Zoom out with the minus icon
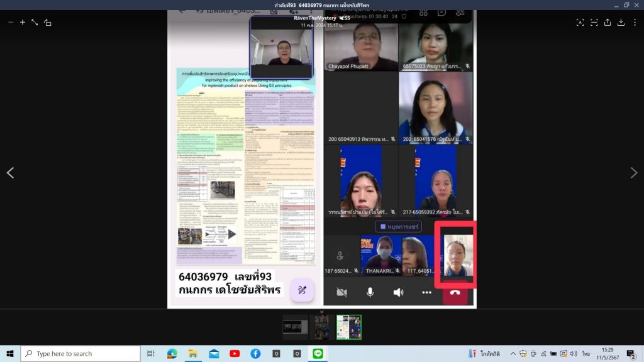644x362 pixels. (11, 23)
